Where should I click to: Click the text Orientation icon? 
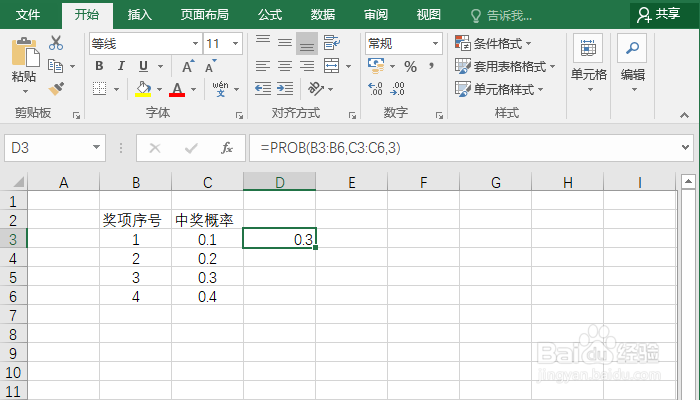tap(316, 88)
